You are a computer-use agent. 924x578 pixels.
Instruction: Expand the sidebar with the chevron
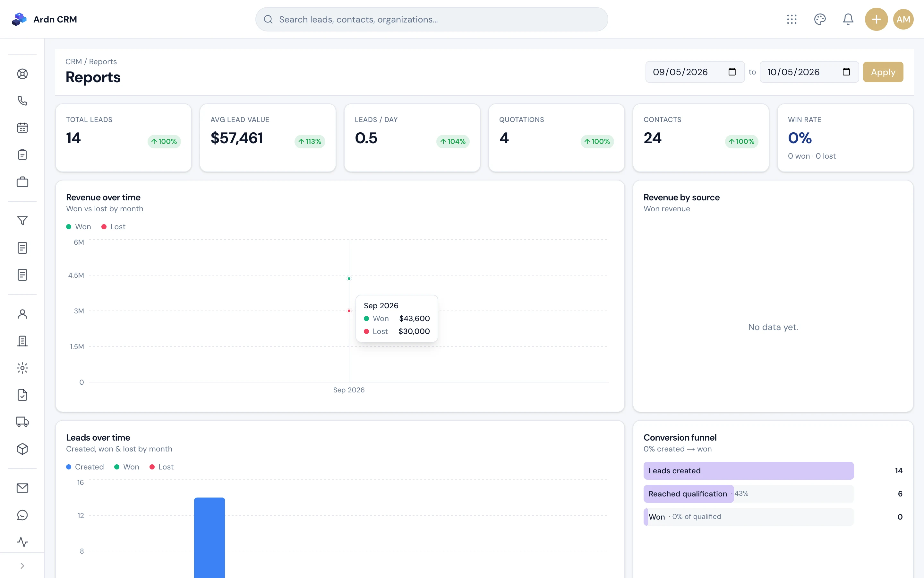(22, 566)
